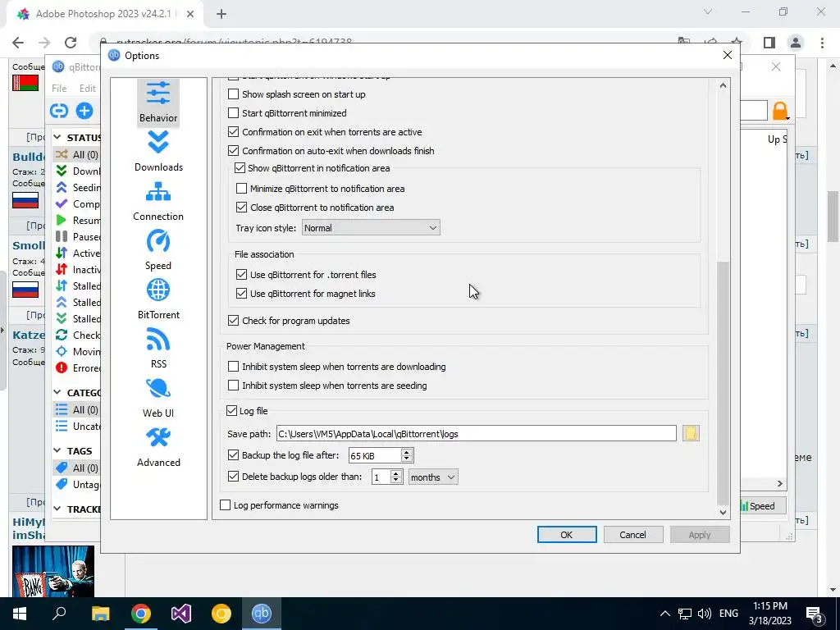Click the taskbar search magnifier icon
The height and width of the screenshot is (630, 840).
59,614
